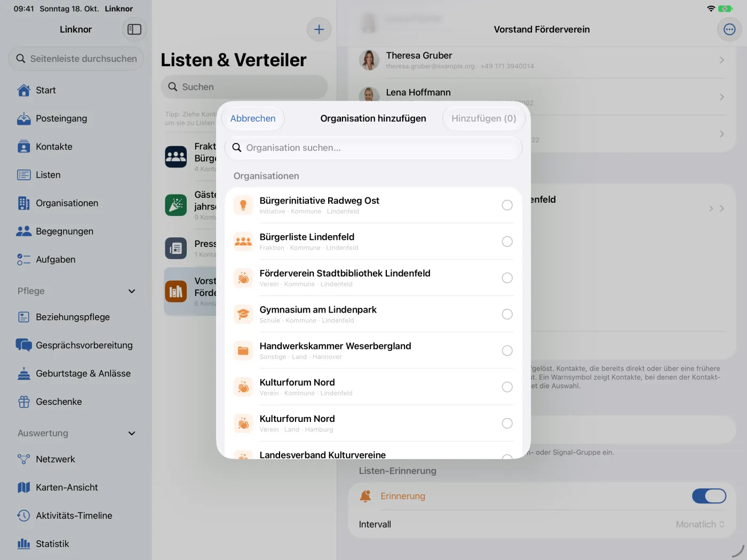The image size is (747, 560).
Task: Open the more options ellipsis menu
Action: coord(729,29)
